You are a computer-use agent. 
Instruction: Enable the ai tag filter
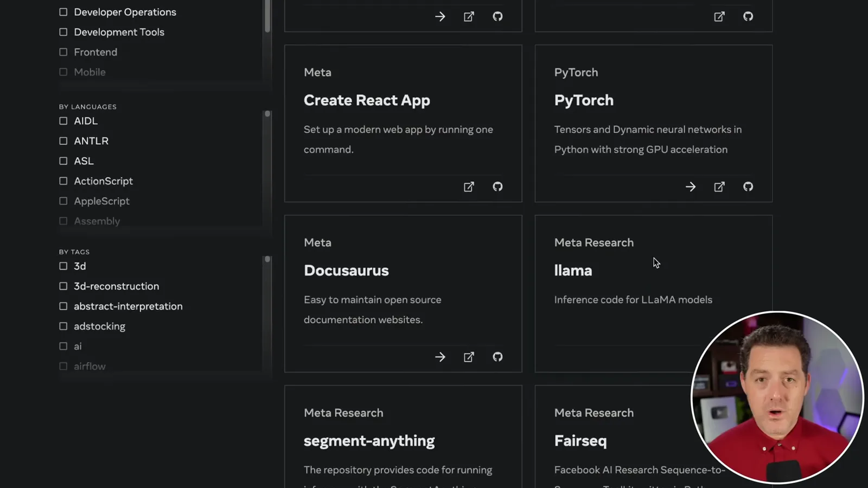[x=63, y=346]
